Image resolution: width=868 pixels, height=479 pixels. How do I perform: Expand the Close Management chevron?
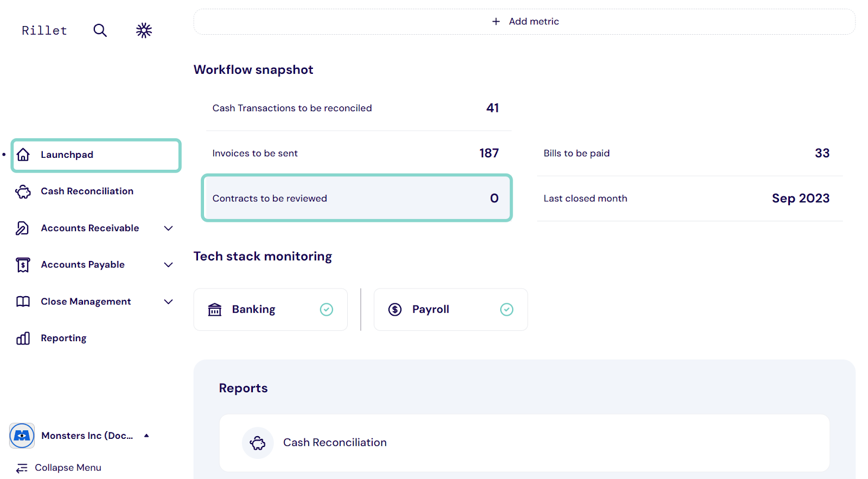(168, 302)
